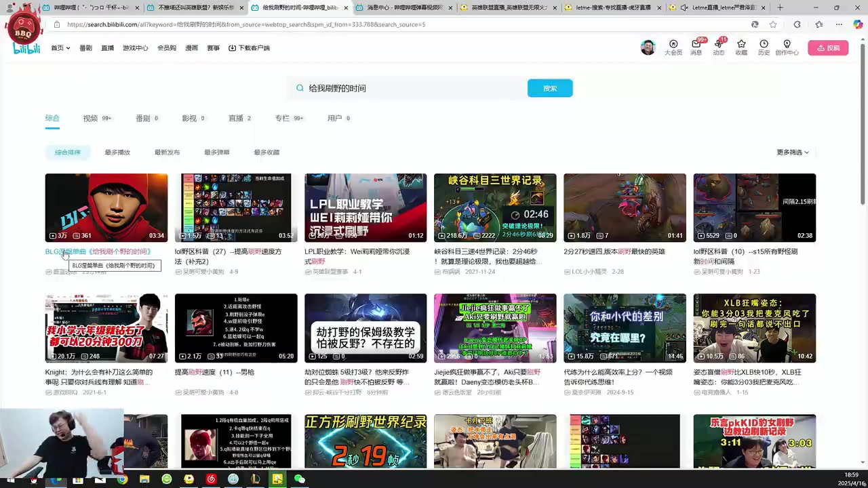Open the 峡谷科目三世界记录 video thumbnail

point(495,207)
